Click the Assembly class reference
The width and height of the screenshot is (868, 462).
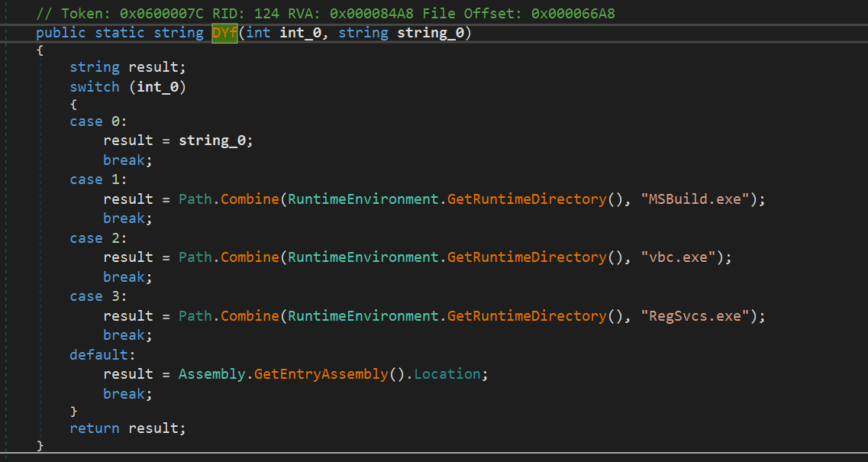[208, 374]
